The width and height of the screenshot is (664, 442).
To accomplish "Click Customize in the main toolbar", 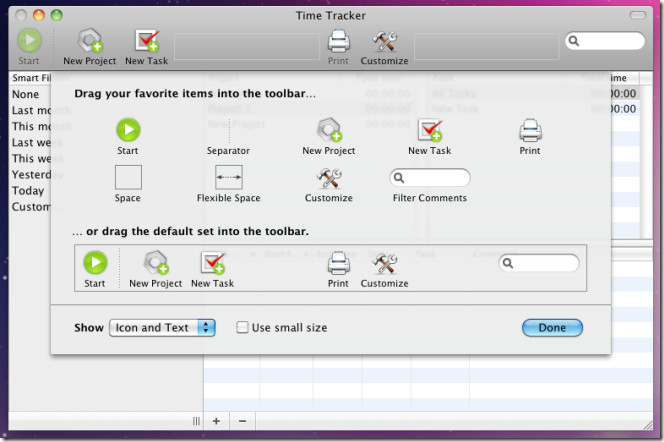I will pyautogui.click(x=385, y=48).
